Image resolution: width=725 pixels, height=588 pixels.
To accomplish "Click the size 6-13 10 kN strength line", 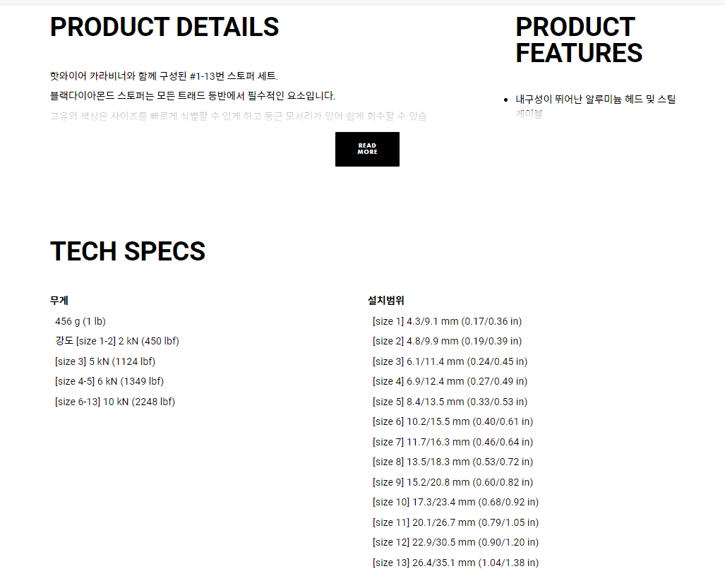I will click(x=115, y=402).
